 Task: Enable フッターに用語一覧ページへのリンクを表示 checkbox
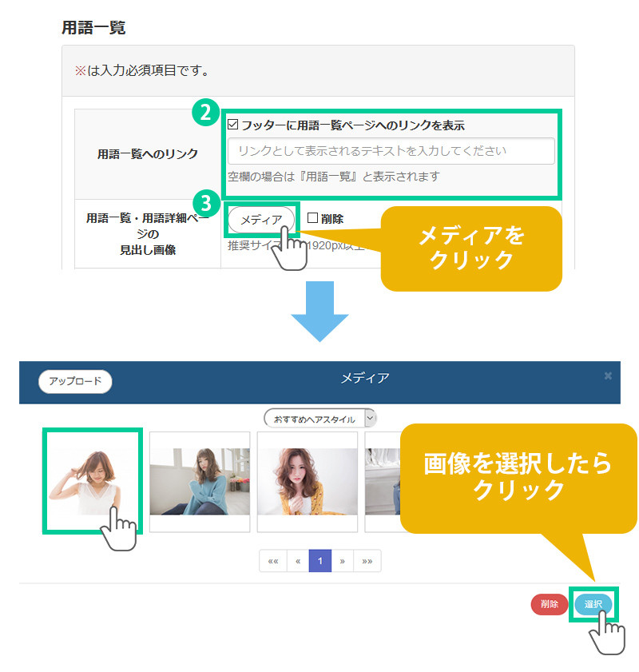pos(233,125)
